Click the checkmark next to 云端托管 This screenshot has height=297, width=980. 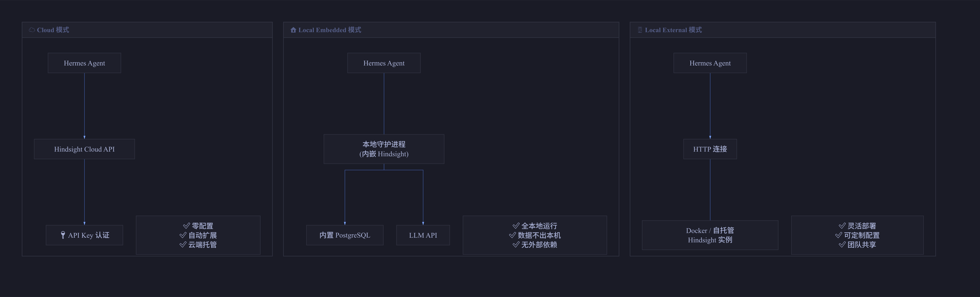point(183,244)
